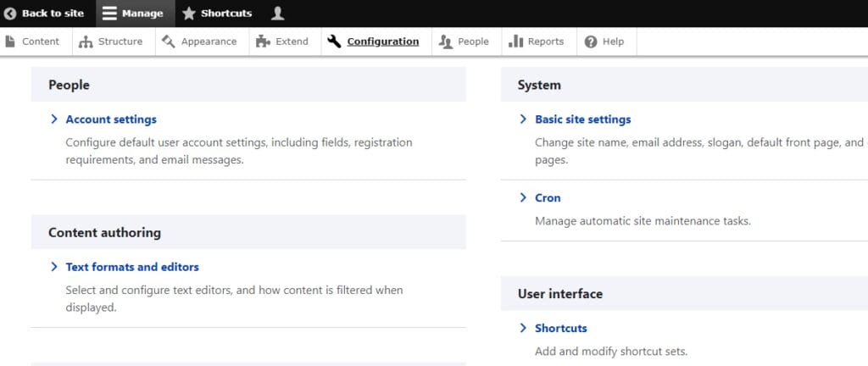
Task: Click the Help question mark icon
Action: coord(591,42)
